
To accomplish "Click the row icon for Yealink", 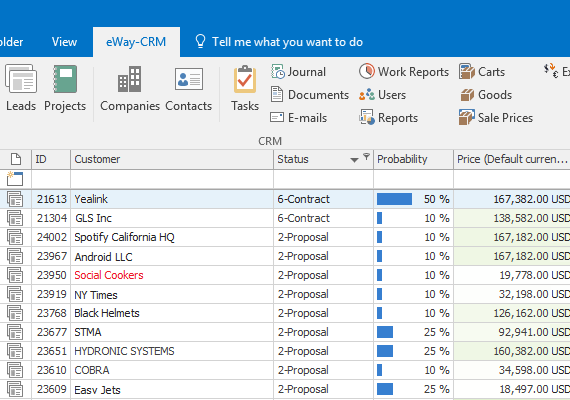I will coord(15,199).
